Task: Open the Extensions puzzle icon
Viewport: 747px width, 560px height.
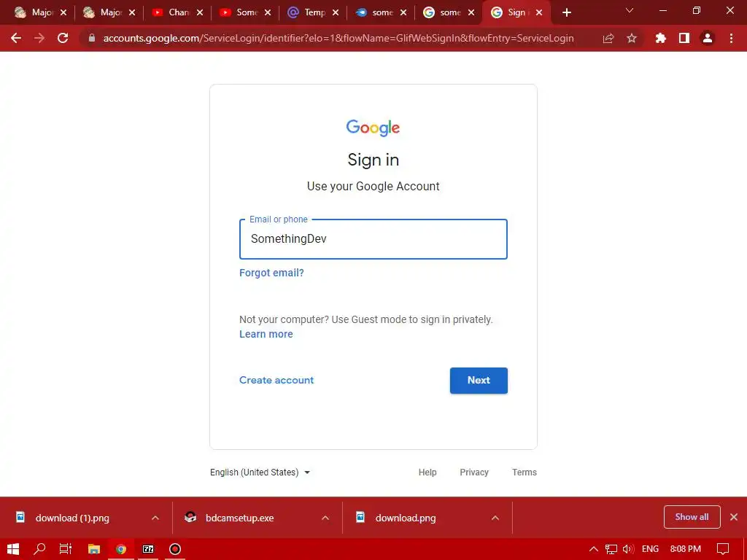Action: (x=661, y=38)
